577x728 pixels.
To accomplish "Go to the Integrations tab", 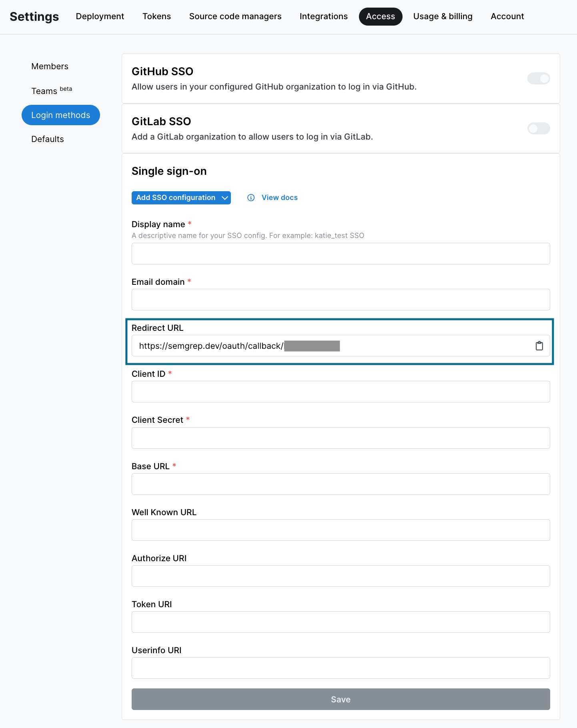I will click(323, 16).
